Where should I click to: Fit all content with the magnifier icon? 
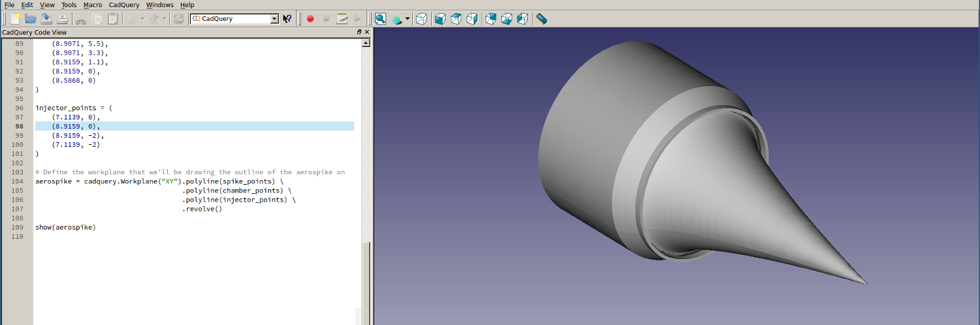[x=380, y=19]
